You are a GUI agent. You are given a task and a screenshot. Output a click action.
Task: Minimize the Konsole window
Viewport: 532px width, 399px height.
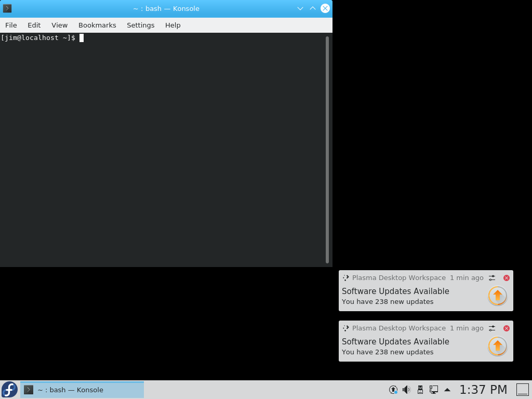(300, 8)
